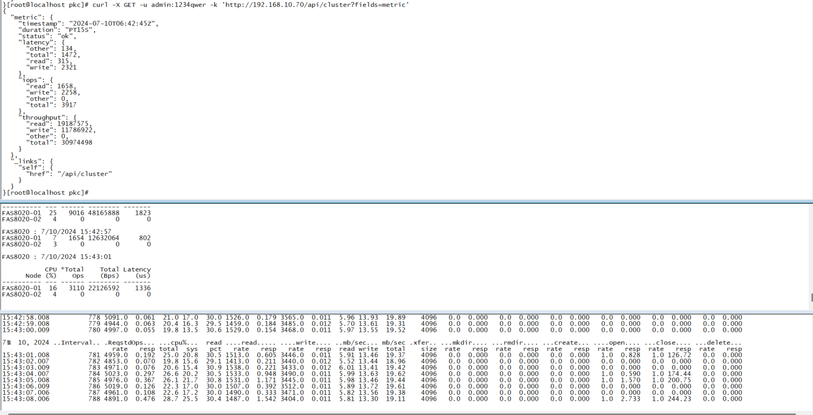This screenshot has height=415, width=813.
Task: Click the "Total (Bps)" column header
Action: click(109, 272)
